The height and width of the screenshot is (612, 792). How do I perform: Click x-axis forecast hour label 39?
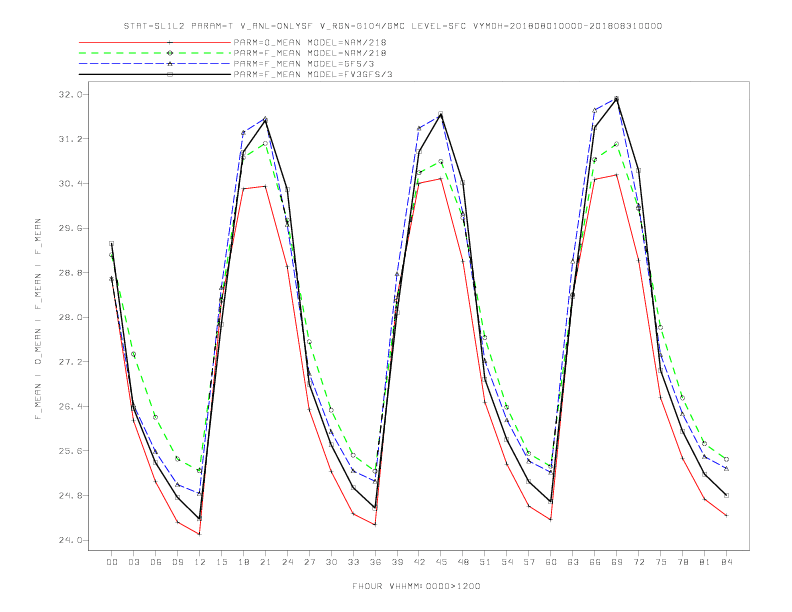point(397,562)
